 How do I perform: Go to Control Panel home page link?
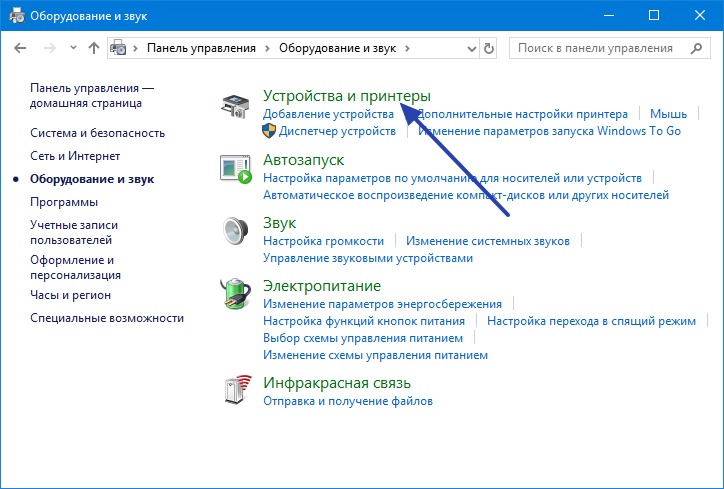click(x=92, y=96)
